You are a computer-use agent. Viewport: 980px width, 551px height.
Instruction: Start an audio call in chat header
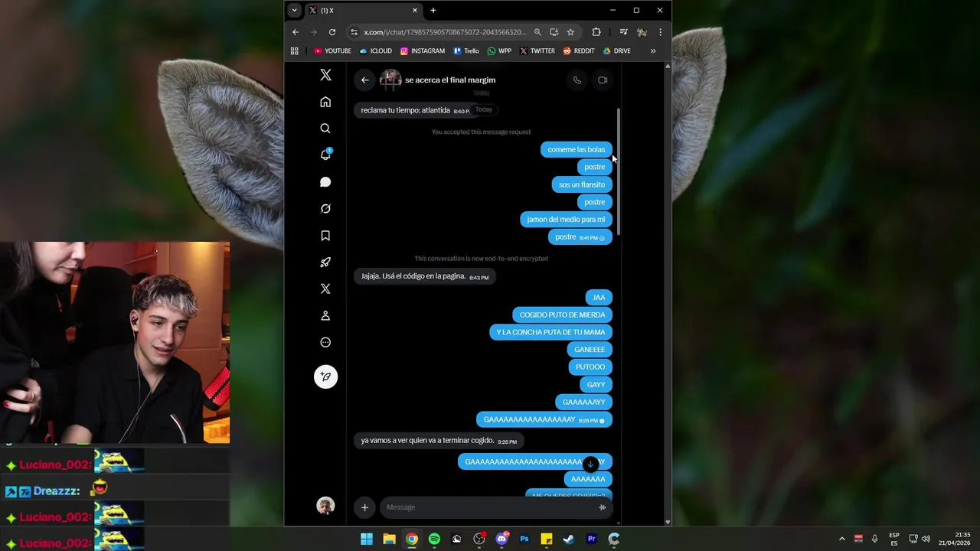(577, 80)
